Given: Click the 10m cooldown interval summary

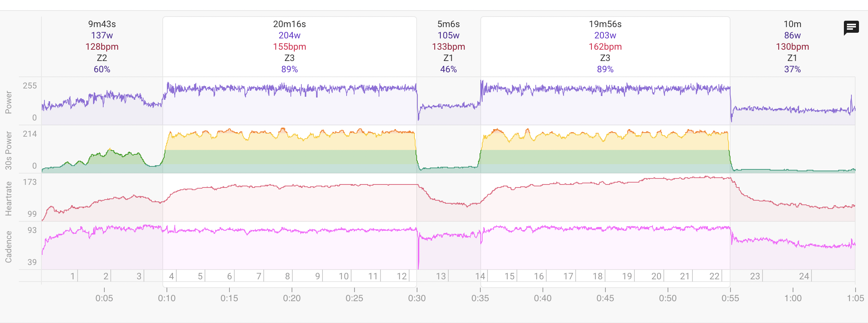Looking at the screenshot, I should 792,46.
